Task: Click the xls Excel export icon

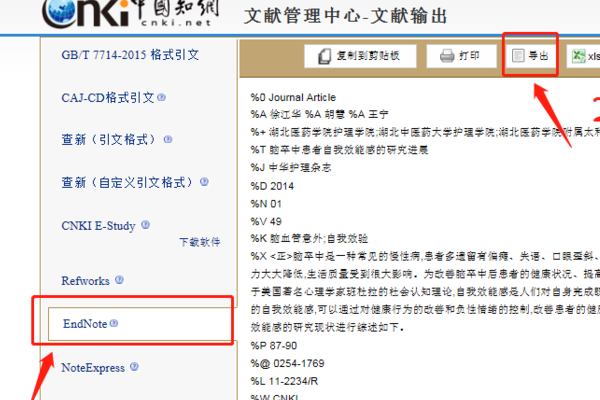Action: tap(579, 56)
